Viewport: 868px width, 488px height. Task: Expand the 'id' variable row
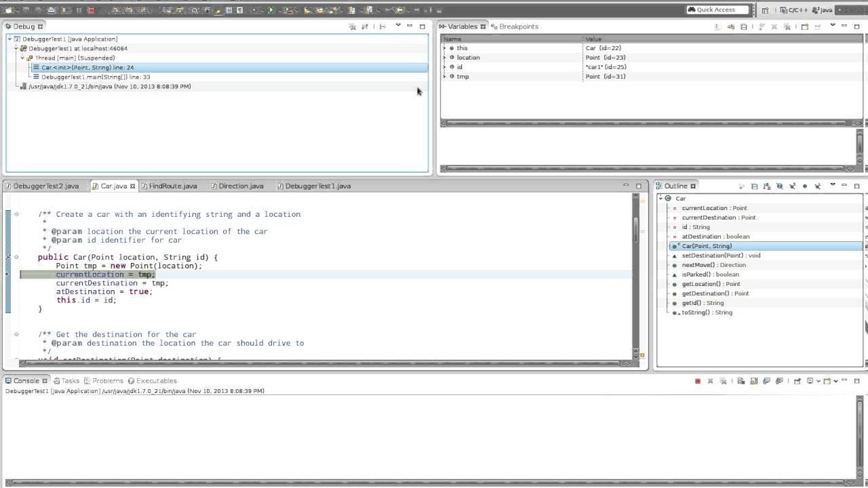click(x=445, y=67)
